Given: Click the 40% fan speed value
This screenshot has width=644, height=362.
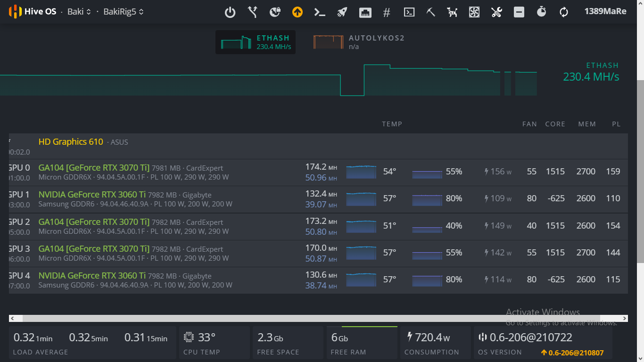Looking at the screenshot, I should (454, 226).
